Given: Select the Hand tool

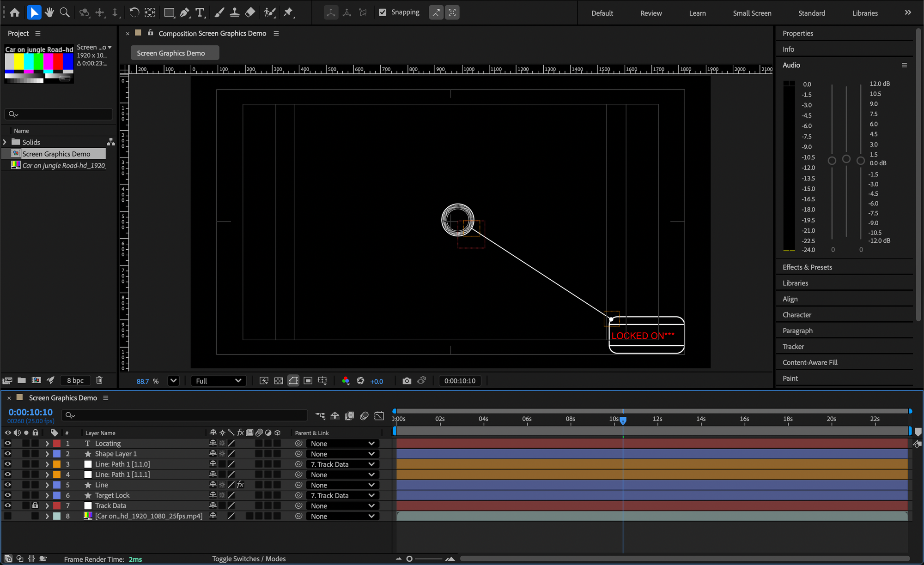Looking at the screenshot, I should pyautogui.click(x=49, y=12).
